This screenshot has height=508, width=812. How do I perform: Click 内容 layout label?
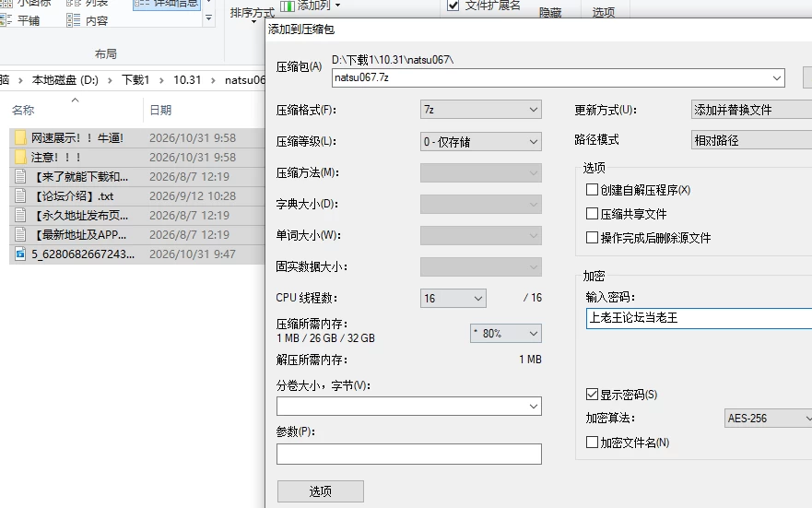tap(97, 20)
